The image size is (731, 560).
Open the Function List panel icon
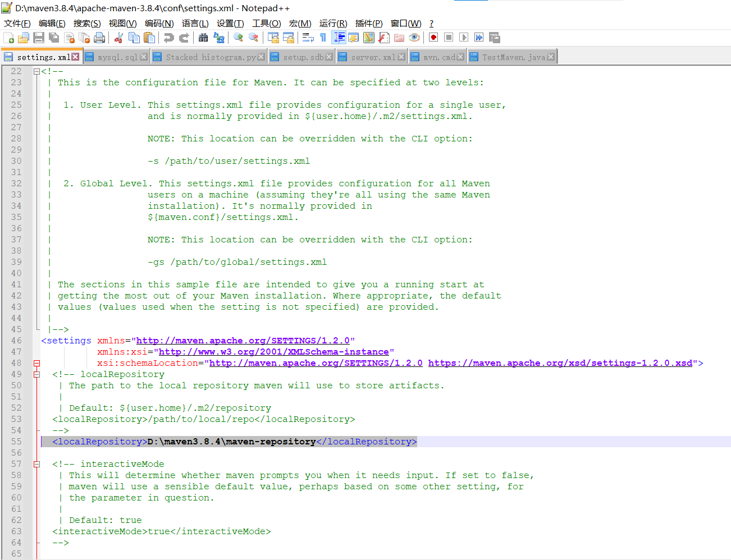click(x=384, y=38)
